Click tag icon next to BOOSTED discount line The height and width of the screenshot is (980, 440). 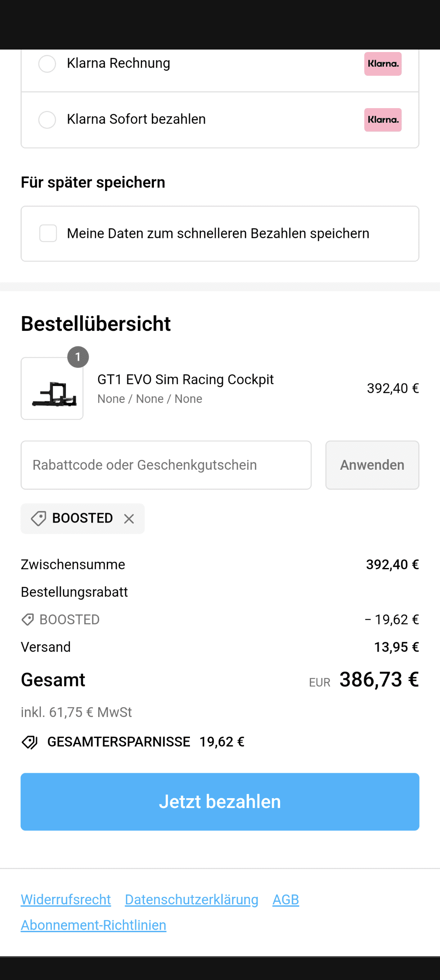(27, 620)
